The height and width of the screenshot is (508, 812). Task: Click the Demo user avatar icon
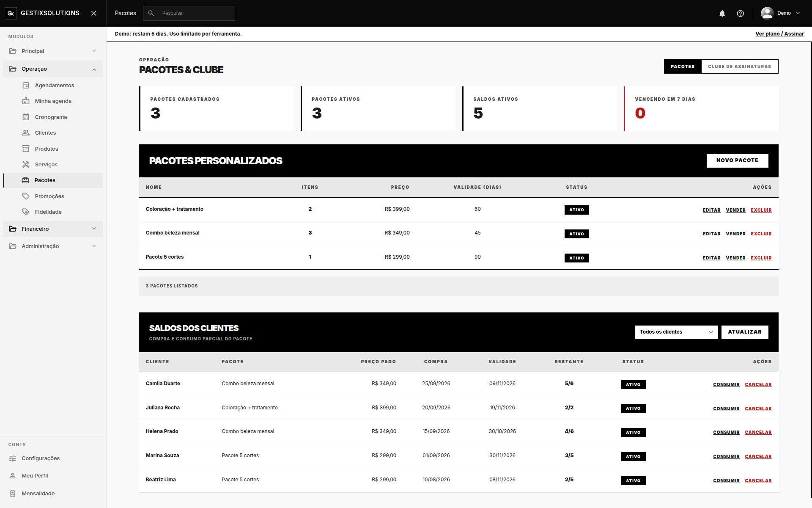coord(767,13)
